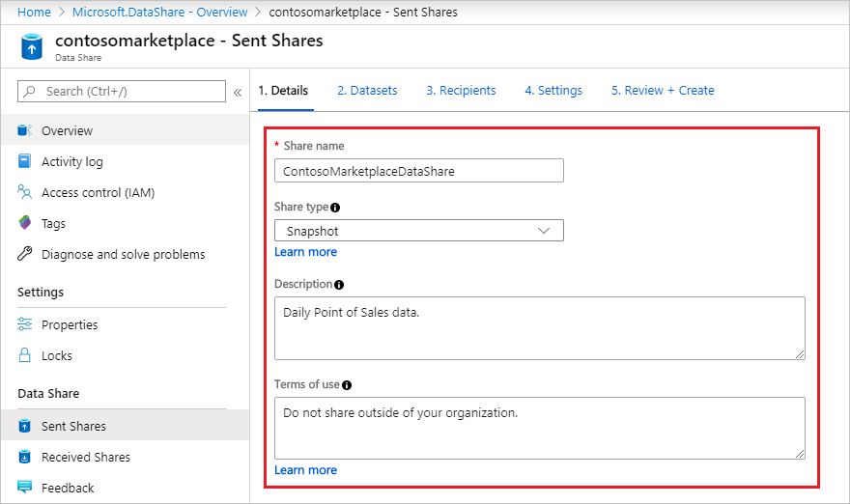Click the Description text area

(x=539, y=327)
